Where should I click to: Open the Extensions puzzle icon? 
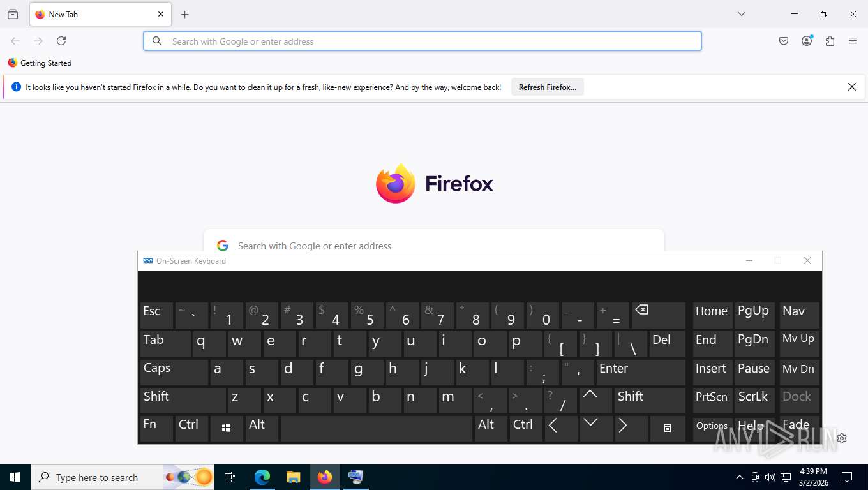tap(830, 41)
